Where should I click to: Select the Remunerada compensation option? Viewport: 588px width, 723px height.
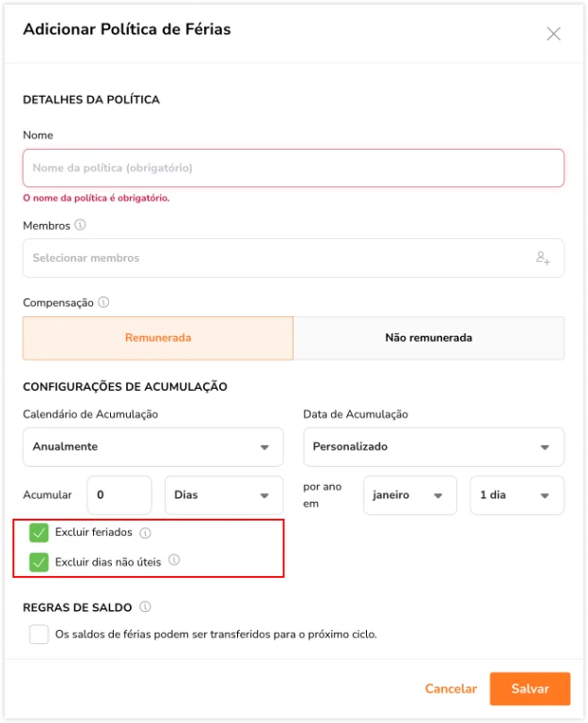tap(158, 338)
